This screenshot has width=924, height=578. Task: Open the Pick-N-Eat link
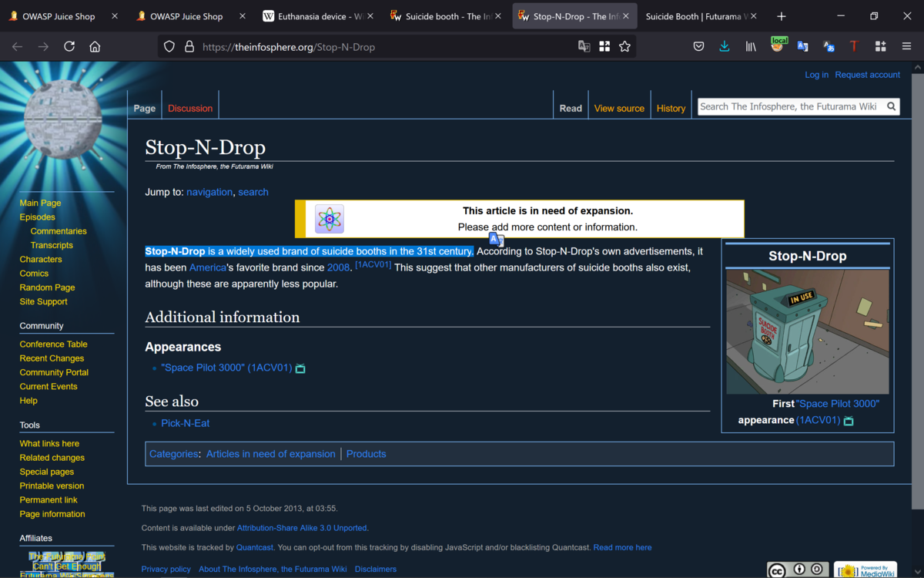coord(186,423)
